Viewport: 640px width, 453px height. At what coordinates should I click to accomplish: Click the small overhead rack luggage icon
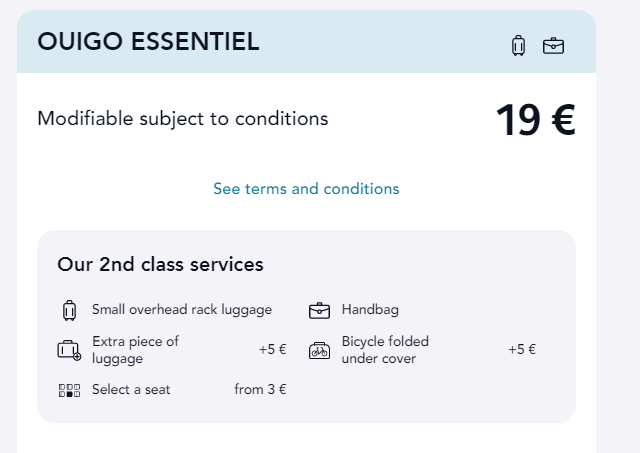(69, 311)
